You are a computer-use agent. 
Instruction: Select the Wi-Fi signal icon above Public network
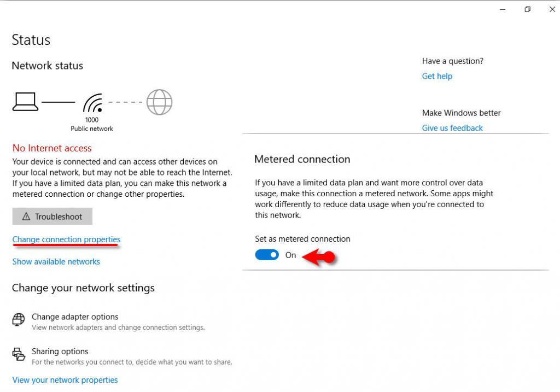point(91,103)
